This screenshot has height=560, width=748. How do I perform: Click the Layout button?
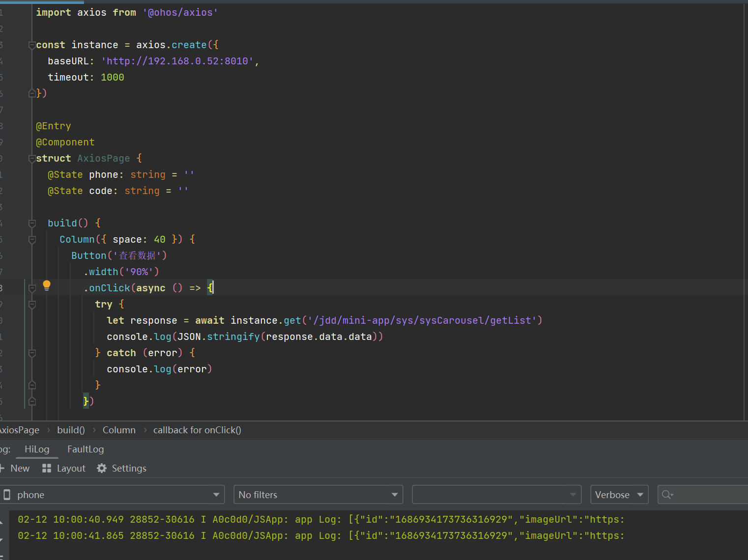(x=64, y=468)
